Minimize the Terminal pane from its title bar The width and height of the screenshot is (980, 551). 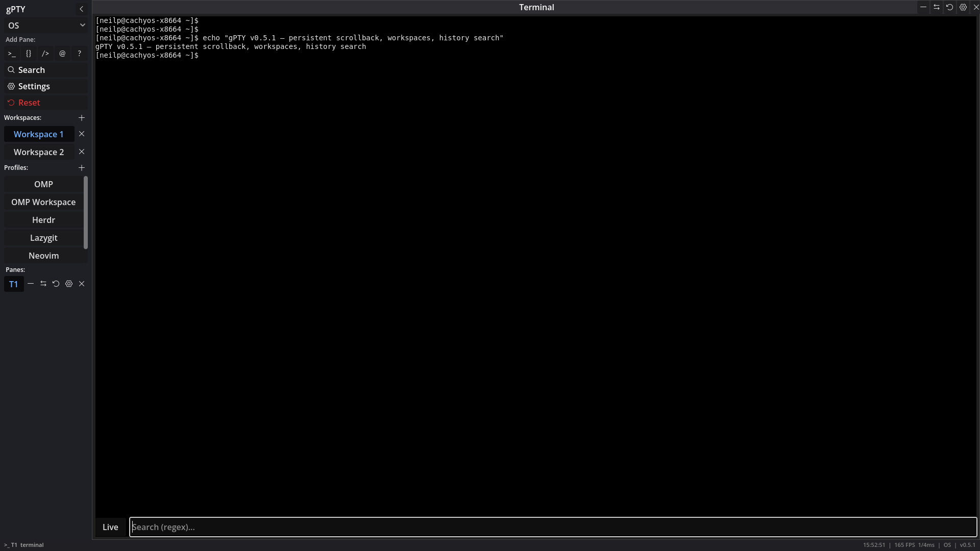click(x=923, y=7)
